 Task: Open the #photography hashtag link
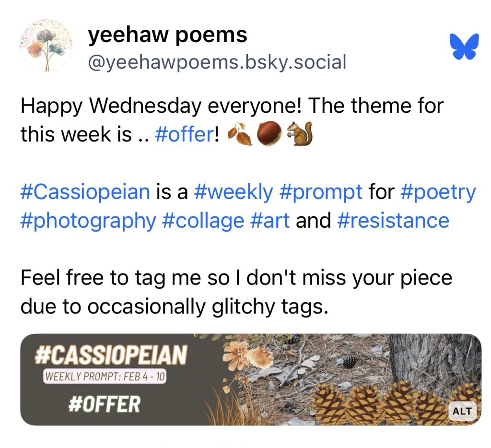pos(88,221)
